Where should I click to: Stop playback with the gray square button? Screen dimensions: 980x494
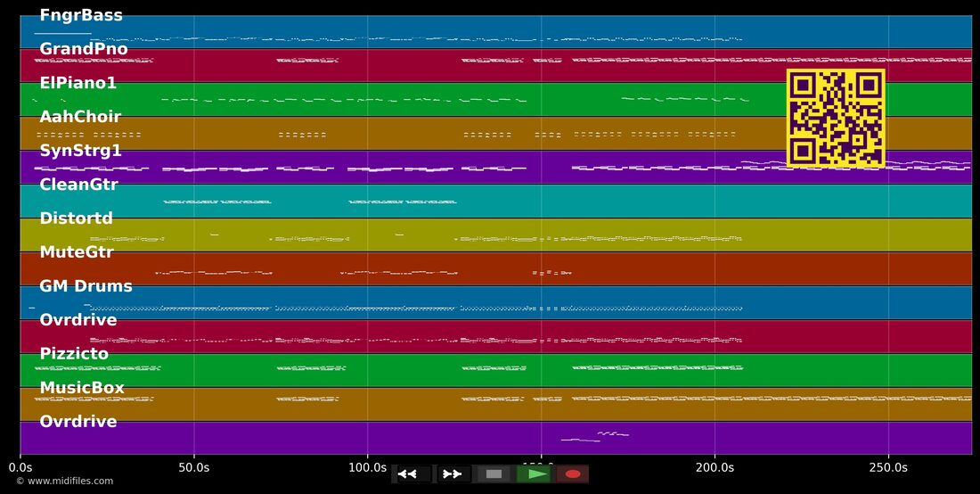pyautogui.click(x=494, y=474)
